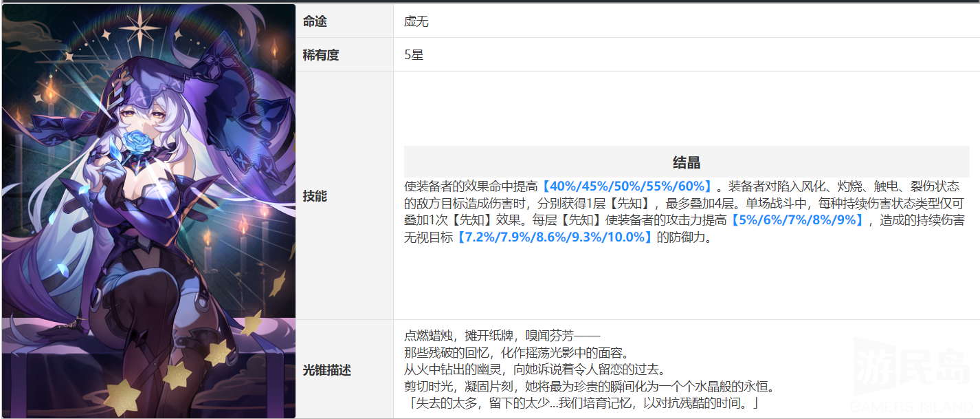Click the 【7.2%/7.9%/8.6%/9.3%/10.0%】 defense ignore values
This screenshot has height=419, width=980.
[x=555, y=237]
